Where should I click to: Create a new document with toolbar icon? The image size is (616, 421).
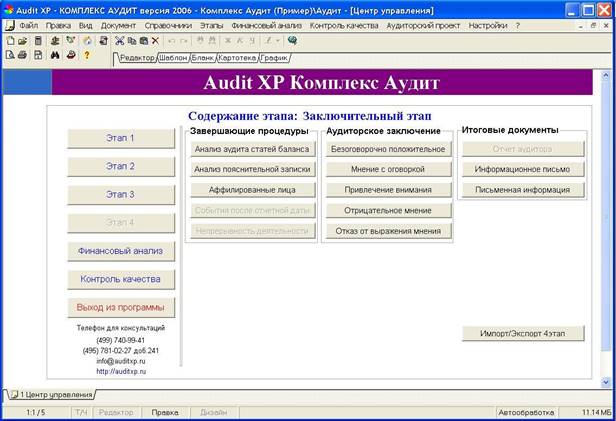(x=11, y=40)
